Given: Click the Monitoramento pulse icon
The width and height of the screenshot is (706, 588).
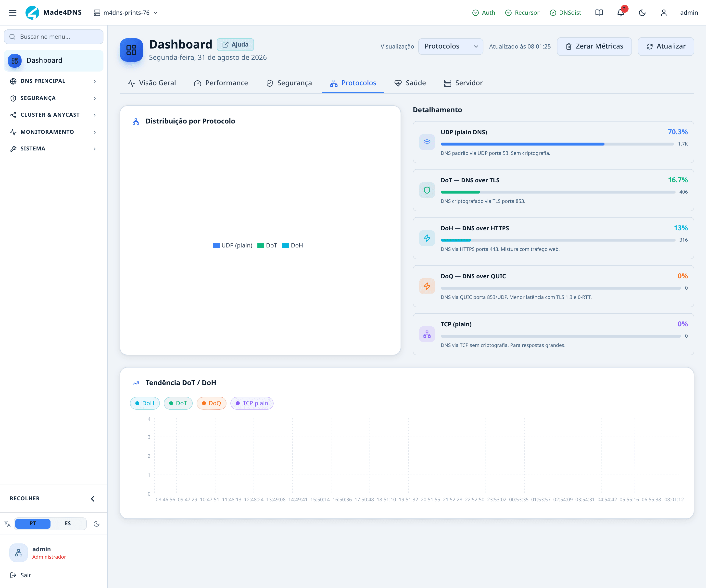Looking at the screenshot, I should click(13, 132).
